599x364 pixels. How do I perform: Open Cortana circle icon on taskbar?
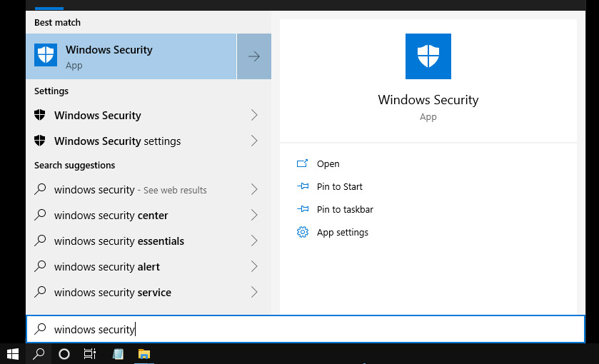point(64,354)
